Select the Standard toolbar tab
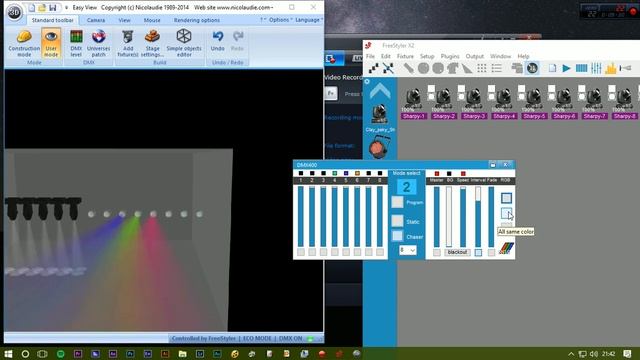 click(x=53, y=20)
